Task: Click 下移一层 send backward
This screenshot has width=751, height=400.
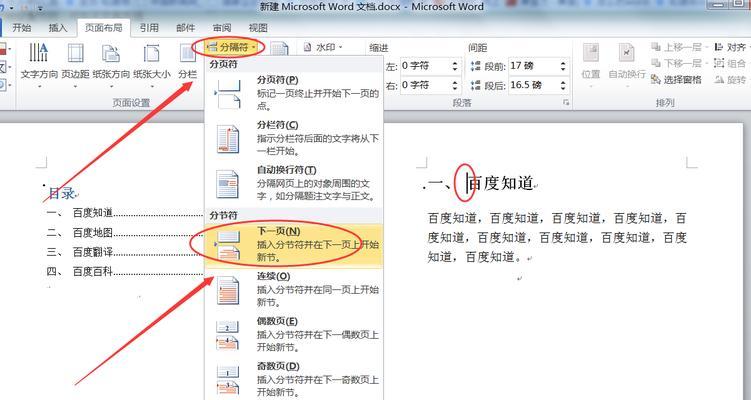Action: [x=679, y=63]
